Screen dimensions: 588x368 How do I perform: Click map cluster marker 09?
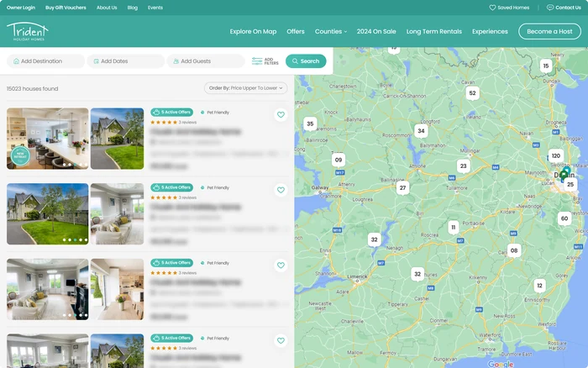(x=339, y=160)
